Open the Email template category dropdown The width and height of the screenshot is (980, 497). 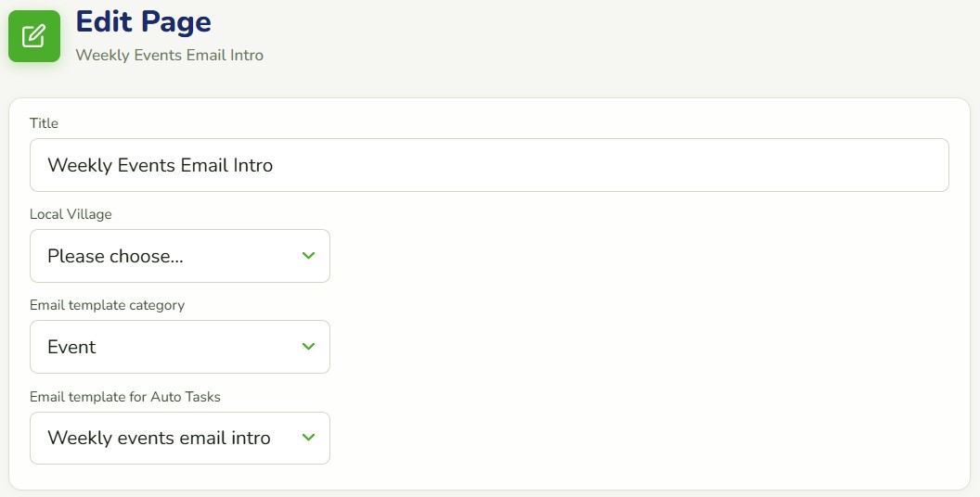[x=180, y=347]
